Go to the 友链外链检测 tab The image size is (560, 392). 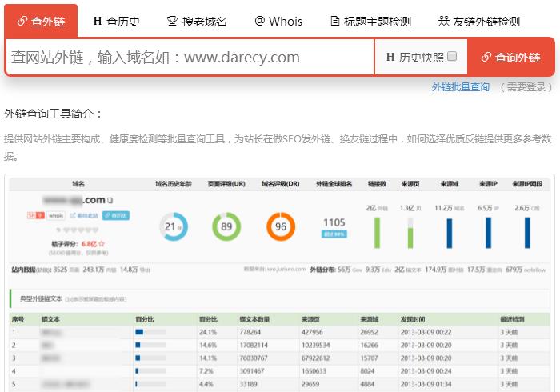[x=479, y=21]
